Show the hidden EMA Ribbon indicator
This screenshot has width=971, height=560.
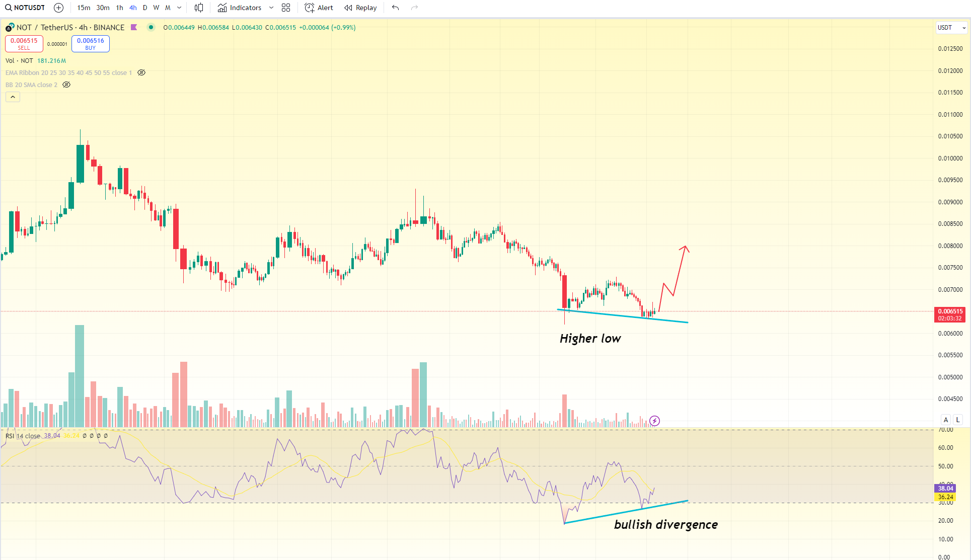(x=141, y=72)
